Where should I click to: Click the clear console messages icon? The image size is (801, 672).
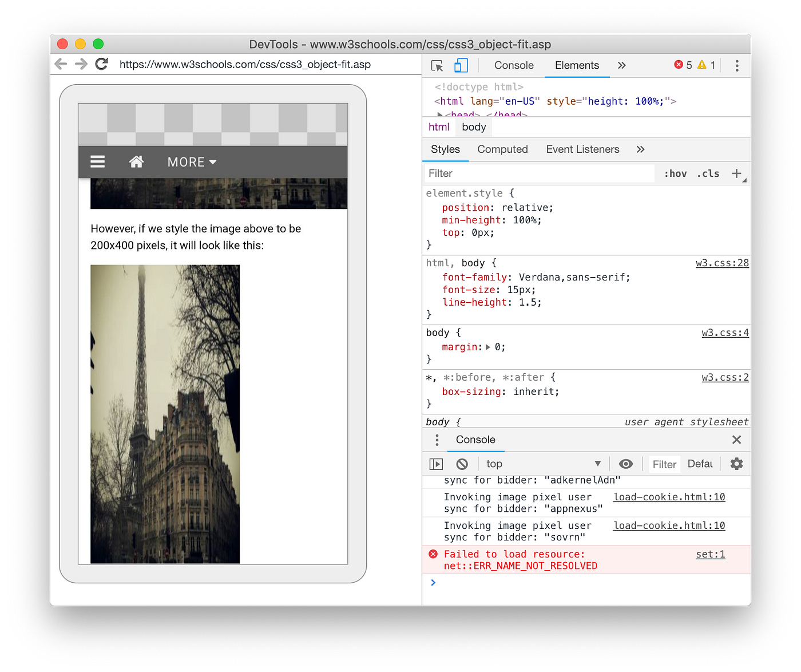pos(461,464)
